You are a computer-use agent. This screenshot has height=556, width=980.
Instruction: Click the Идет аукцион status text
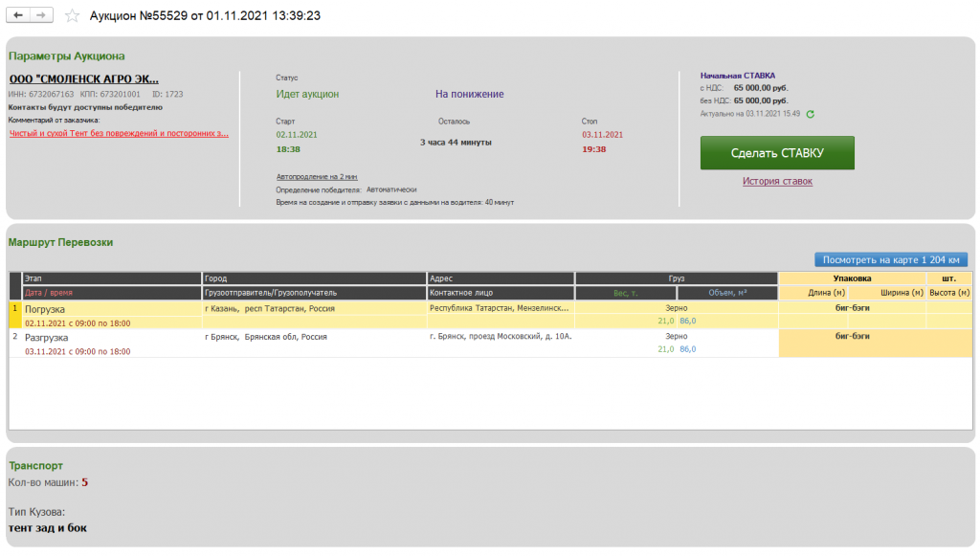(x=307, y=95)
